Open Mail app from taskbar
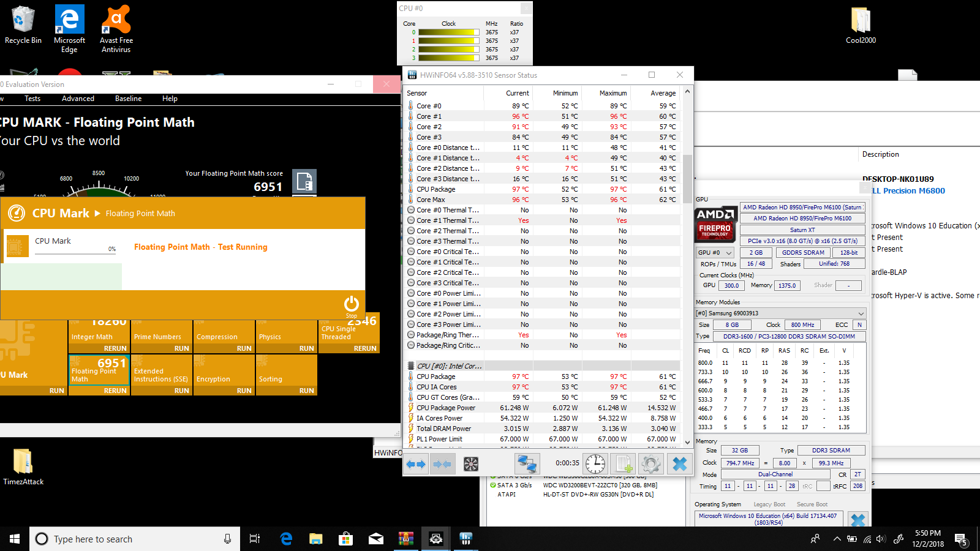980x551 pixels. 376,539
